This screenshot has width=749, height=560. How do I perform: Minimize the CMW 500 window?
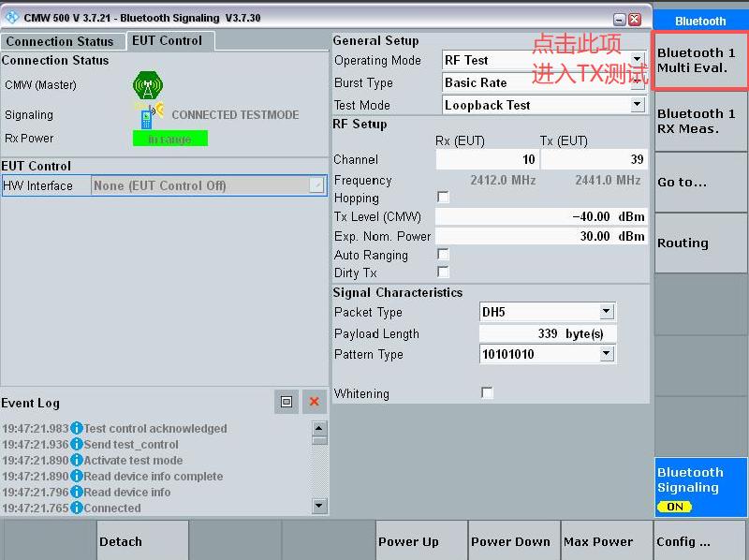coord(620,20)
